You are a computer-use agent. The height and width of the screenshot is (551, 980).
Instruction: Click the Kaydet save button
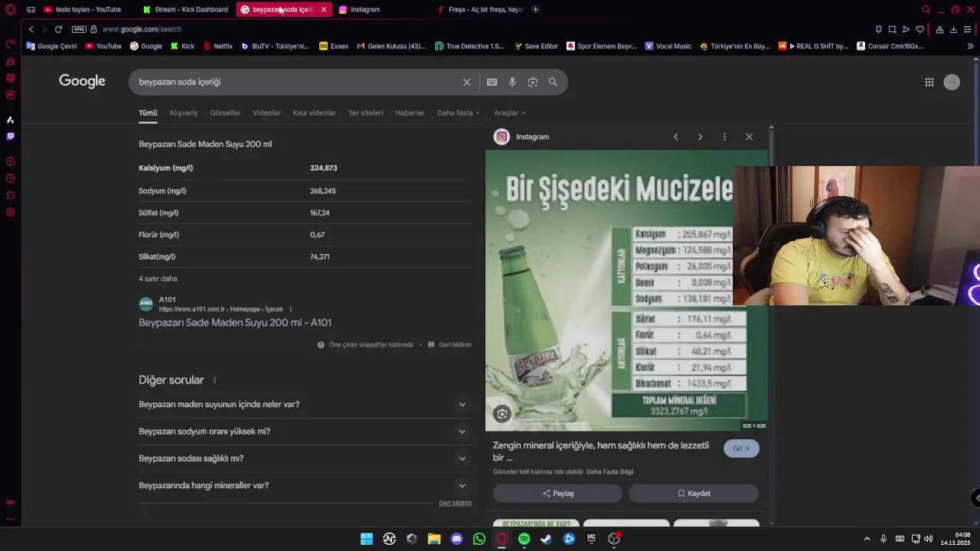[694, 494]
